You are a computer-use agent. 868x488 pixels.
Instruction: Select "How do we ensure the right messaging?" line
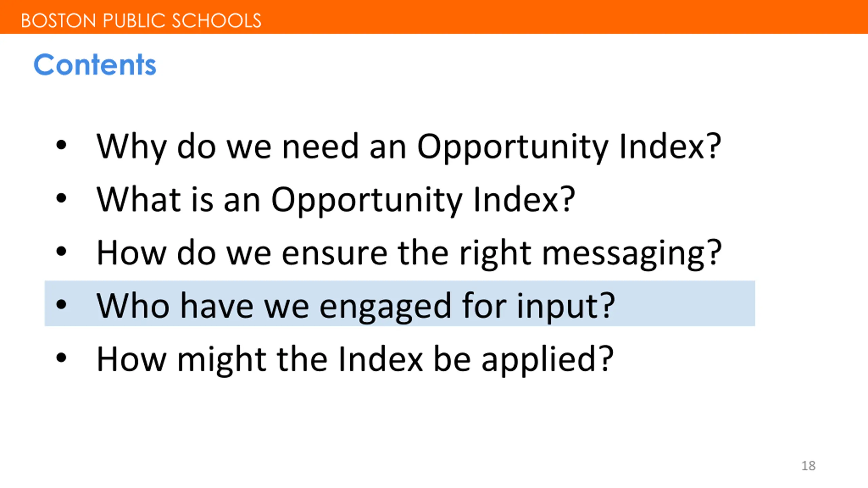409,253
